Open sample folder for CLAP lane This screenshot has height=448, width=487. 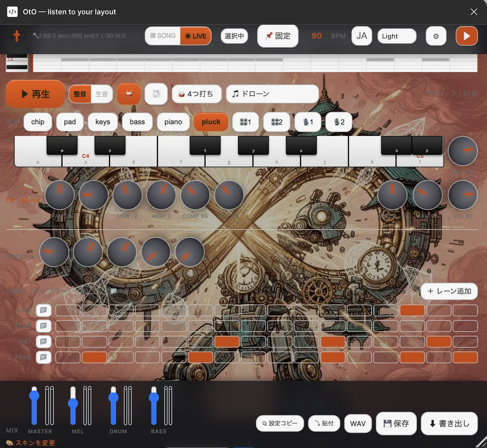43,326
